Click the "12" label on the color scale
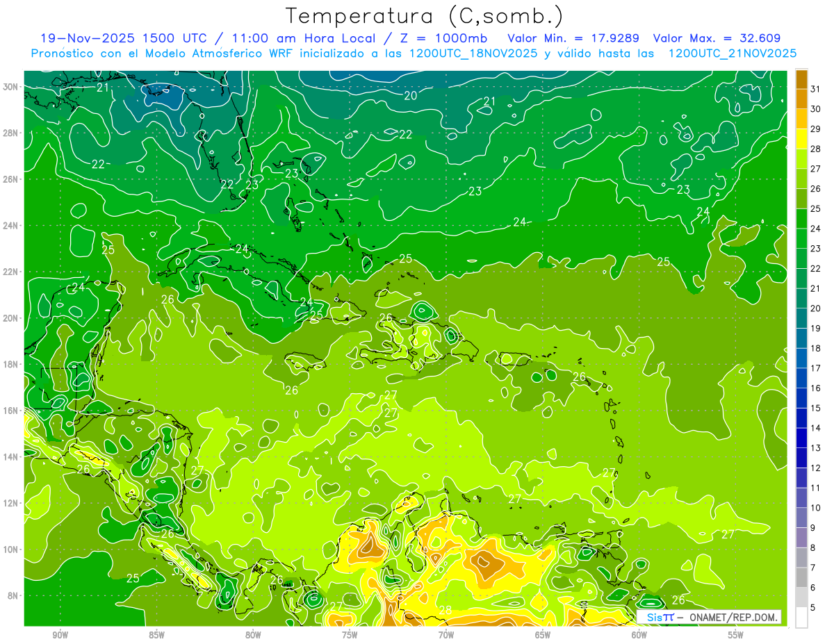 pyautogui.click(x=816, y=468)
